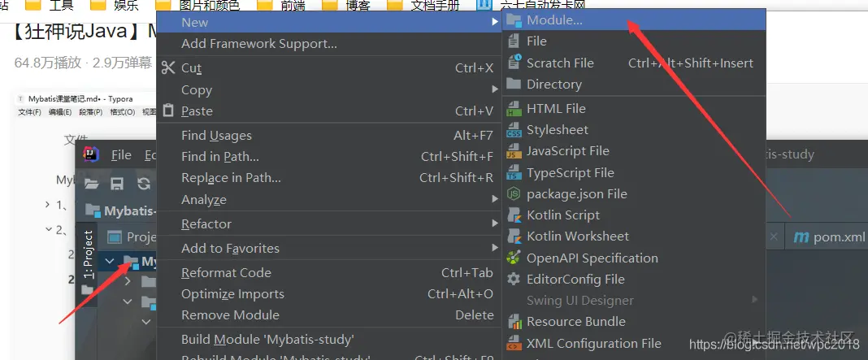Open the 娱乐 bookmark folder
This screenshot has width=868, height=360.
(x=115, y=6)
